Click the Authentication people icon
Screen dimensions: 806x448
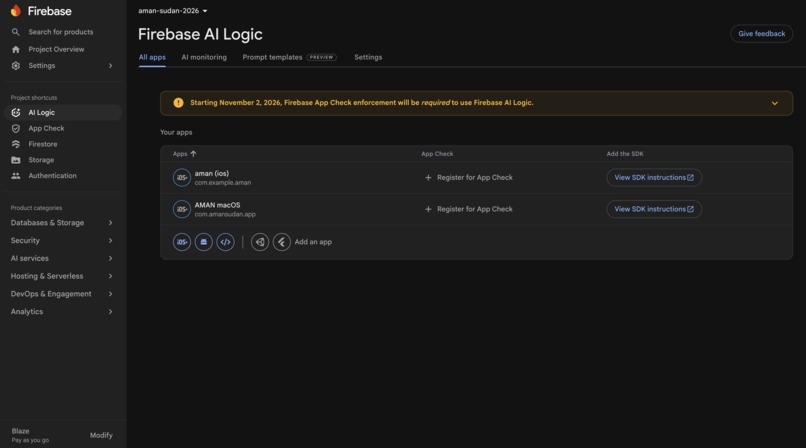pyautogui.click(x=16, y=176)
